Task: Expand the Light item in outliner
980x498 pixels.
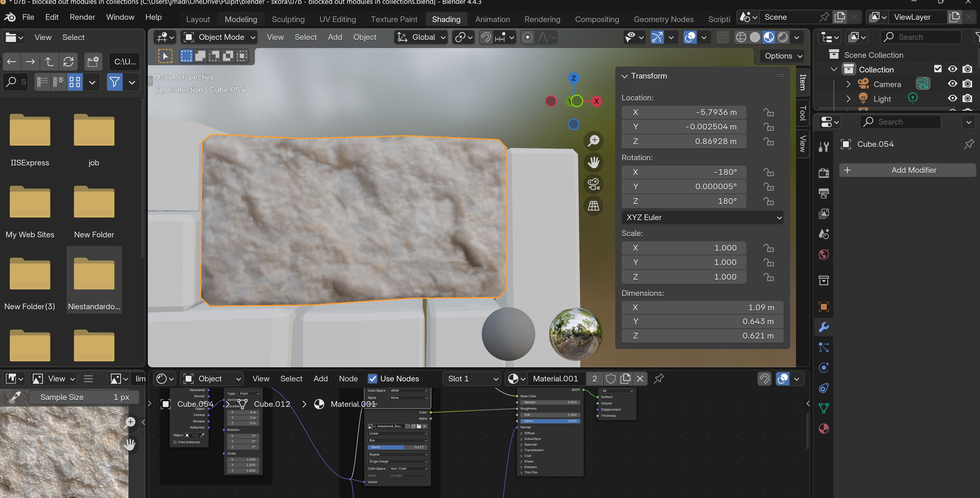Action: [848, 99]
